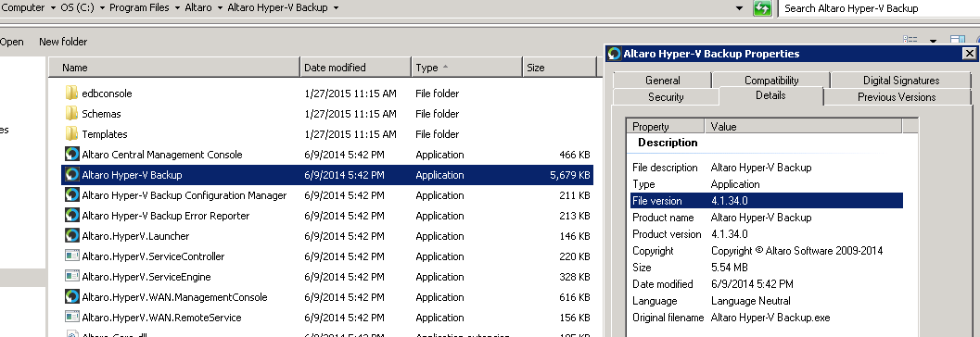Select the Type Application property row
Viewport: 980px width, 337px height.
pyautogui.click(x=767, y=184)
